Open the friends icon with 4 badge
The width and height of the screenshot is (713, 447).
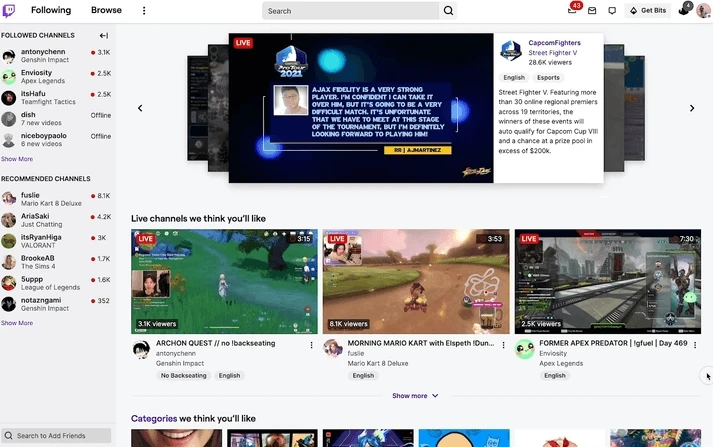click(684, 10)
